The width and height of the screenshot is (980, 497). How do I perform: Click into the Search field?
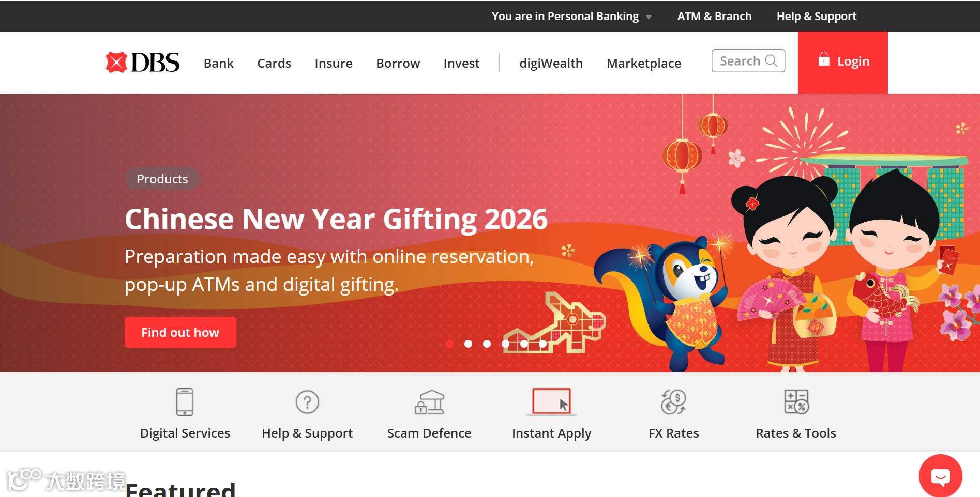coord(748,61)
